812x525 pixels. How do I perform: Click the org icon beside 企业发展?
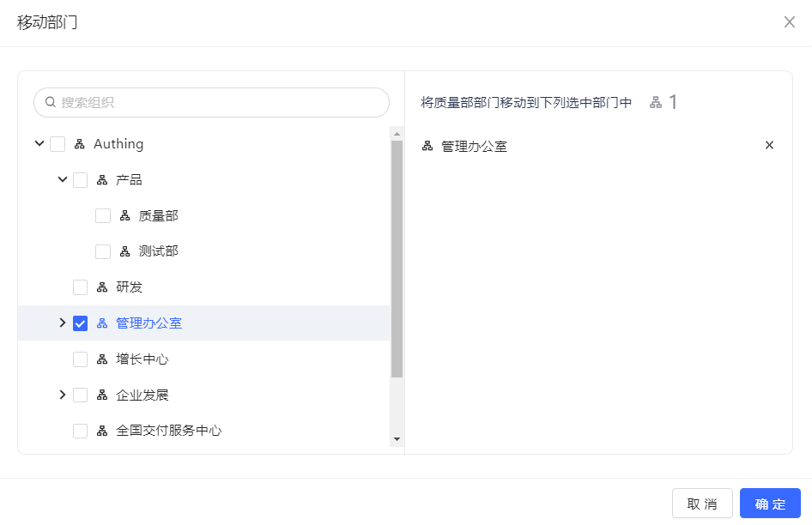point(102,395)
